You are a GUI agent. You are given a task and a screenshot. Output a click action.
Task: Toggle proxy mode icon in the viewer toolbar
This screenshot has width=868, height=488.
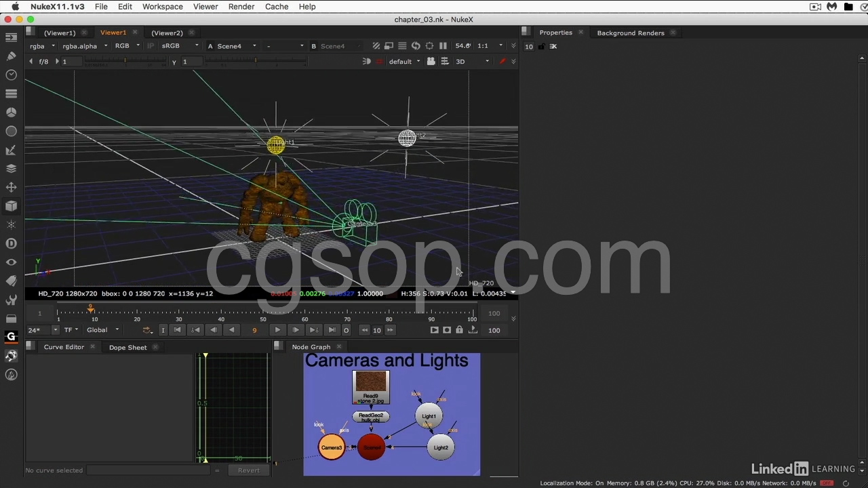[389, 46]
